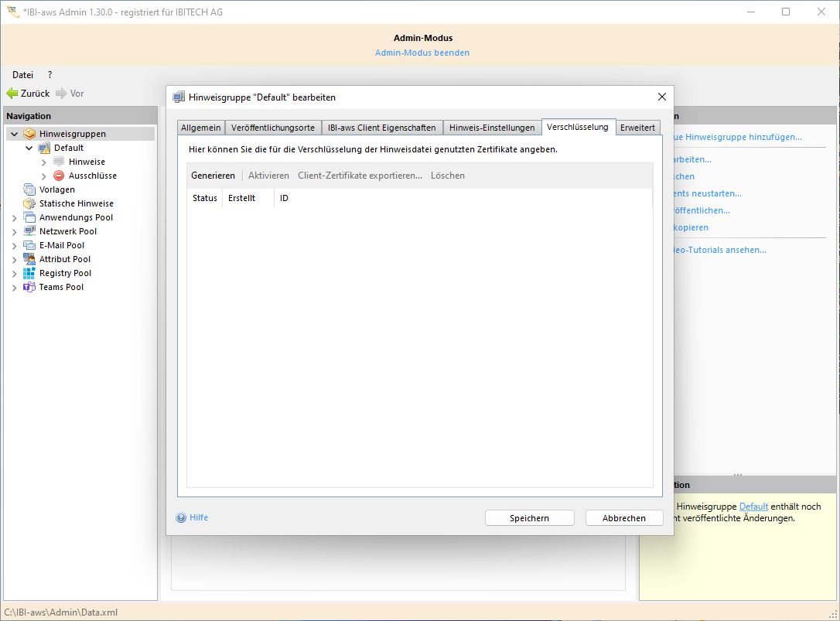Screen dimensions: 840x621
Task: Click the Hinweisgruppen folder icon in navigation
Action: tap(29, 134)
